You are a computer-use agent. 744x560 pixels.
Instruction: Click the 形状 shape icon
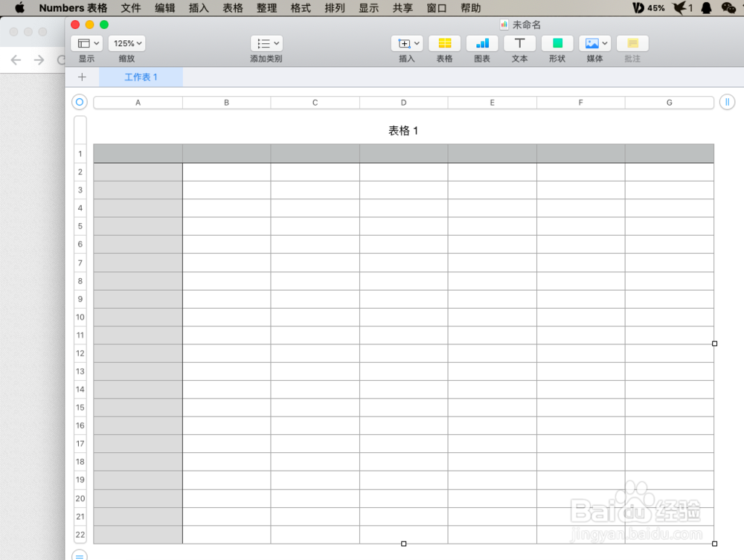(x=557, y=43)
